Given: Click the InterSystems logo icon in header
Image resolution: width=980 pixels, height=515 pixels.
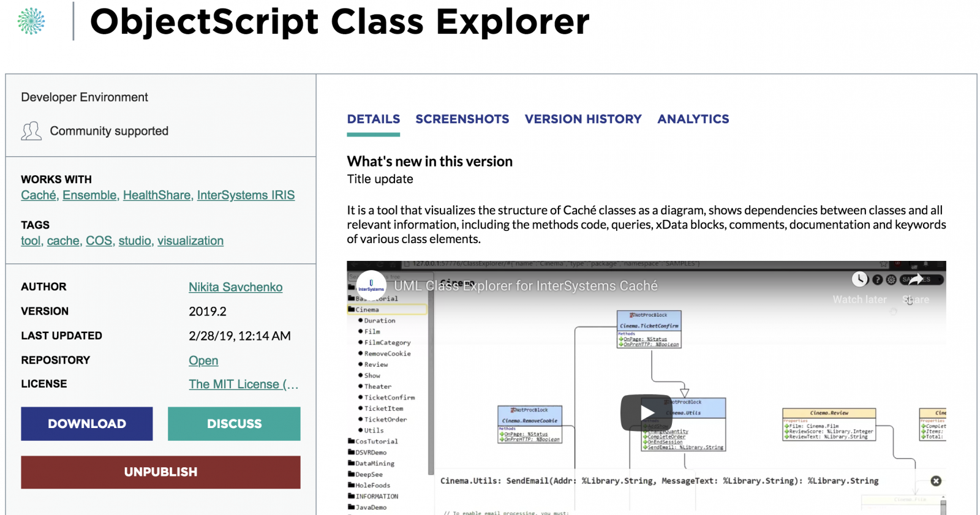Looking at the screenshot, I should [x=31, y=21].
